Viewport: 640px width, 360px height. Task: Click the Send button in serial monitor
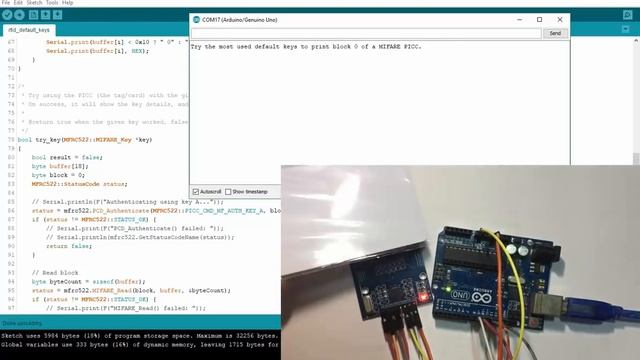coord(555,33)
